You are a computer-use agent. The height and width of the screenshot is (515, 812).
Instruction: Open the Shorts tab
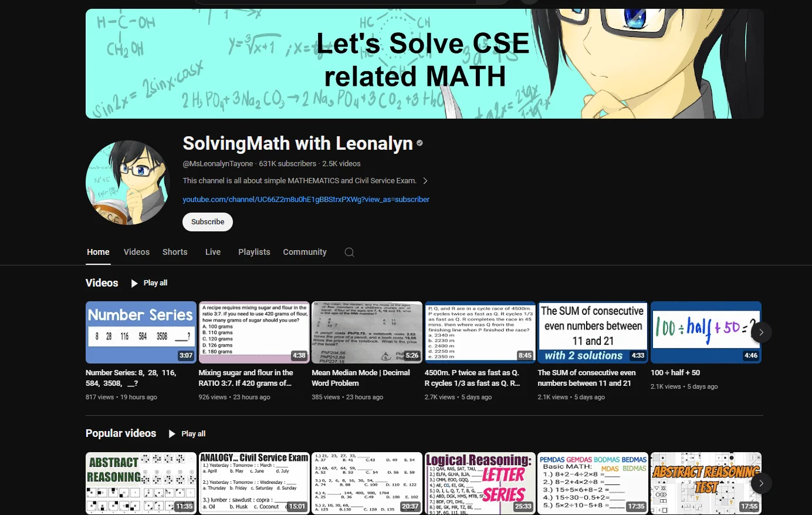point(175,252)
